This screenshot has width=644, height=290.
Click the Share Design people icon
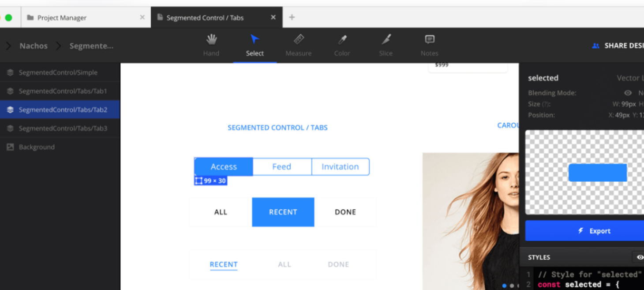click(596, 45)
